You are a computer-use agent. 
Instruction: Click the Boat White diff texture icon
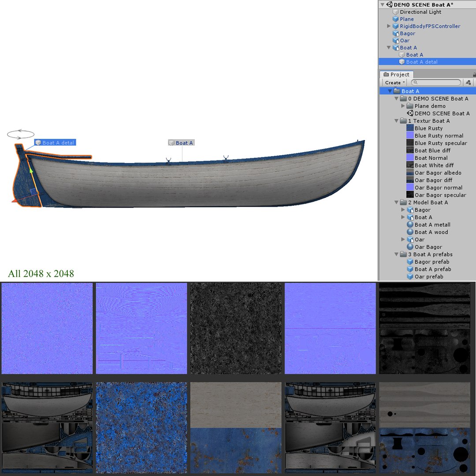coord(410,165)
